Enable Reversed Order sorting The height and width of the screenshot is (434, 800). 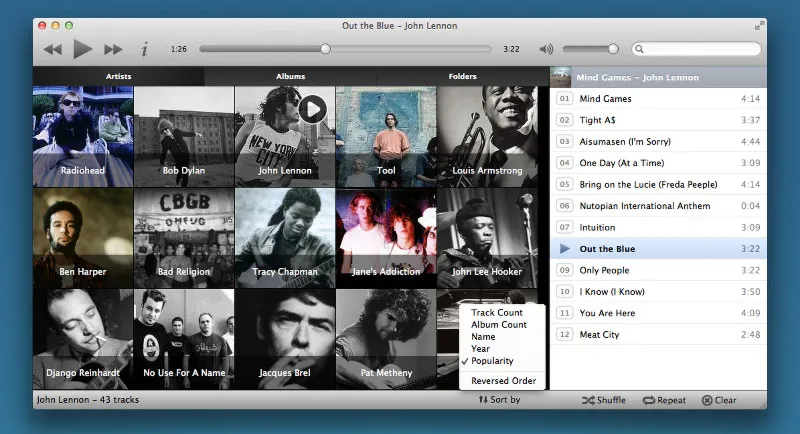[x=503, y=381]
